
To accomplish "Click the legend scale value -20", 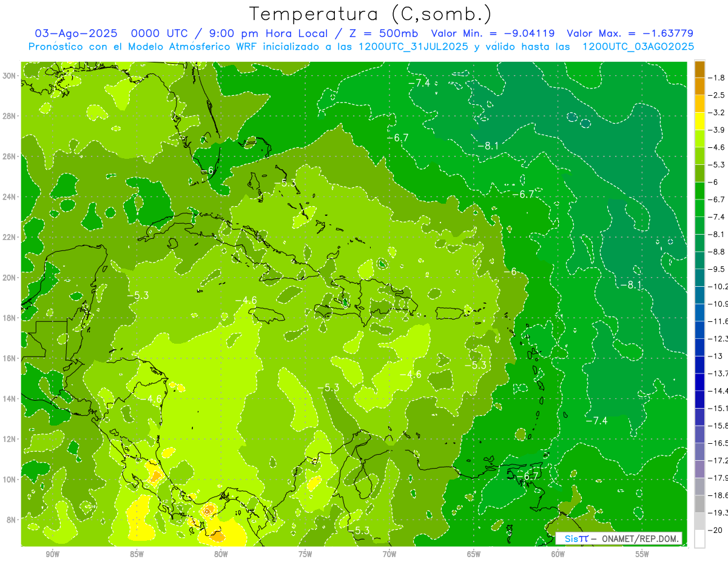I will (715, 530).
